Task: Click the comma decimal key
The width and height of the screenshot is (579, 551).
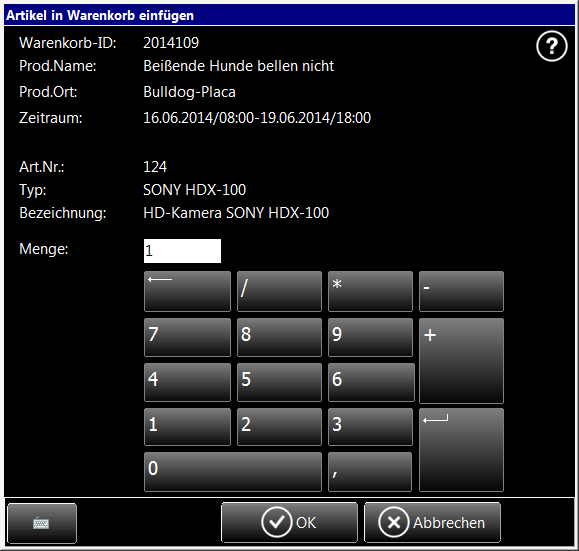Action: coord(370,472)
